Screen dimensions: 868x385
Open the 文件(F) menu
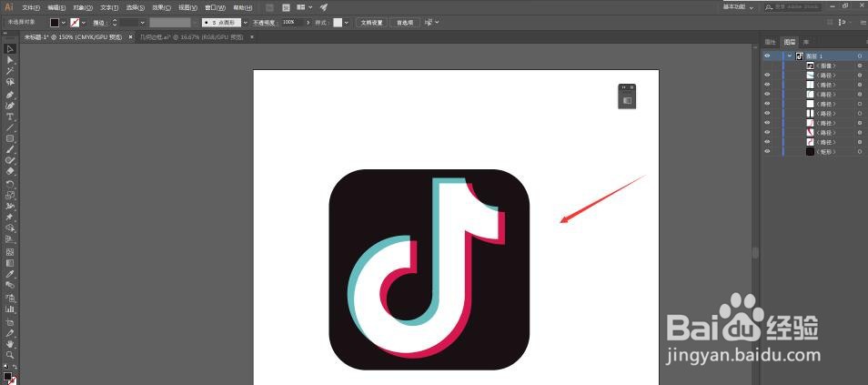point(31,8)
